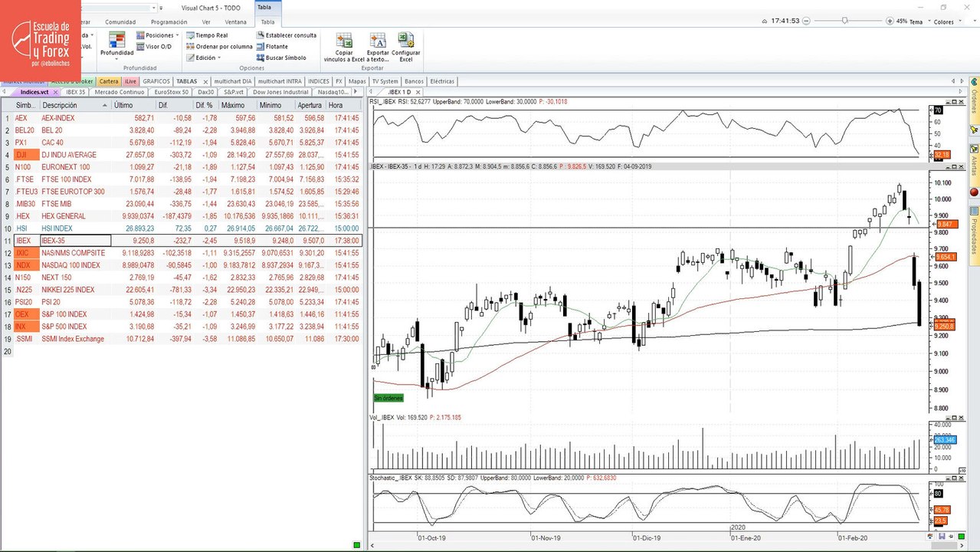The image size is (980, 552).
Task: Click Copiar vínculos a Excel
Action: click(x=344, y=47)
